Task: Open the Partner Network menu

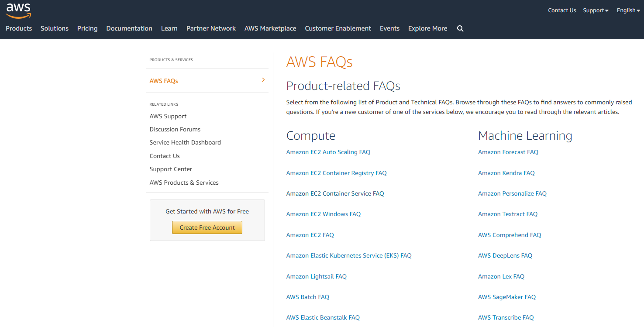Action: point(211,28)
